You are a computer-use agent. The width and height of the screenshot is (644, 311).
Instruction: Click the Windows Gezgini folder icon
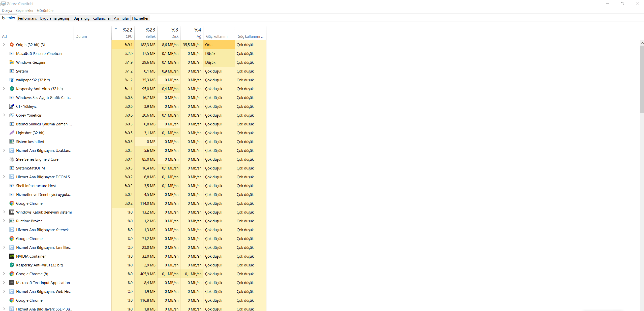point(12,62)
